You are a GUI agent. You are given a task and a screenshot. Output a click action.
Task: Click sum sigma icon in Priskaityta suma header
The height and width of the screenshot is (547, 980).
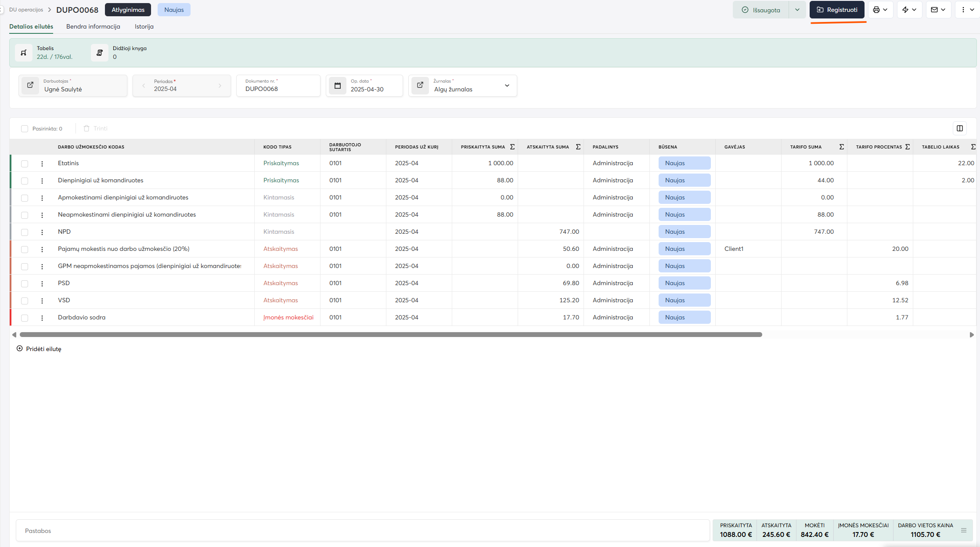(x=512, y=147)
